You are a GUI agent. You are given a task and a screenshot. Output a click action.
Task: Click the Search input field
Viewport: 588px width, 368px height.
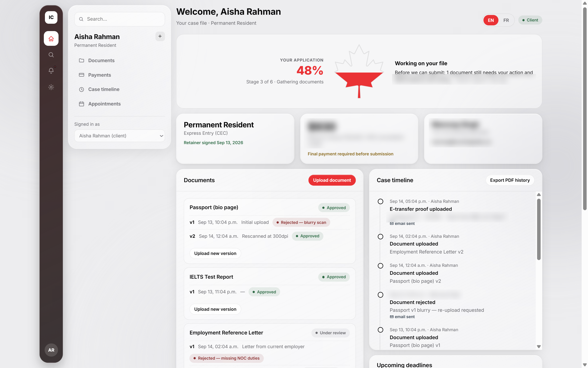pyautogui.click(x=120, y=19)
